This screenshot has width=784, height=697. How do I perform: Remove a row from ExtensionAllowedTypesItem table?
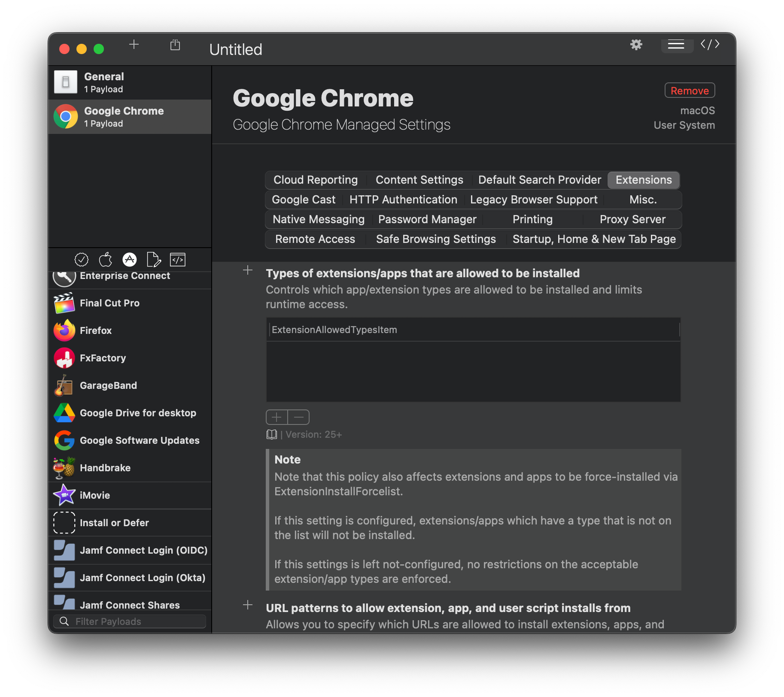tap(298, 417)
